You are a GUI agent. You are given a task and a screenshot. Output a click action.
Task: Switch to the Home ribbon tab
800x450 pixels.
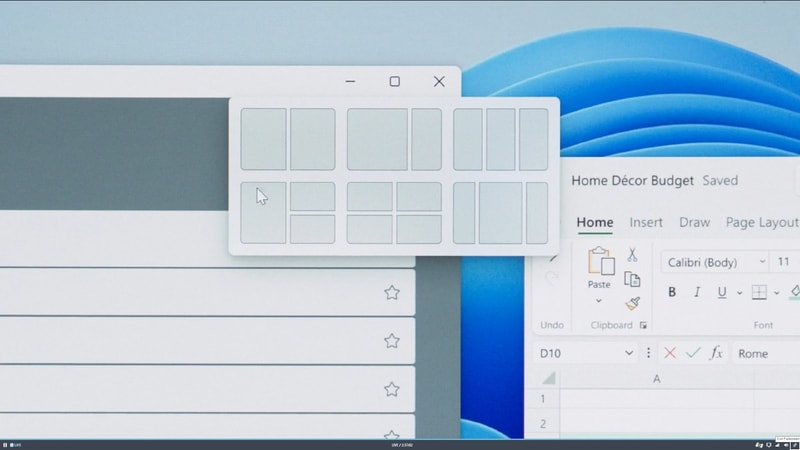(595, 222)
